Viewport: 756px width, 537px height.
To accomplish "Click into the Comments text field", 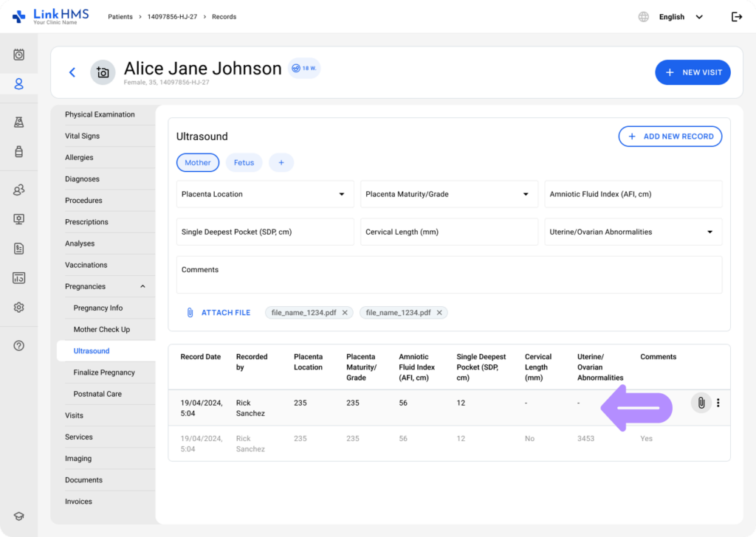I will click(x=448, y=275).
